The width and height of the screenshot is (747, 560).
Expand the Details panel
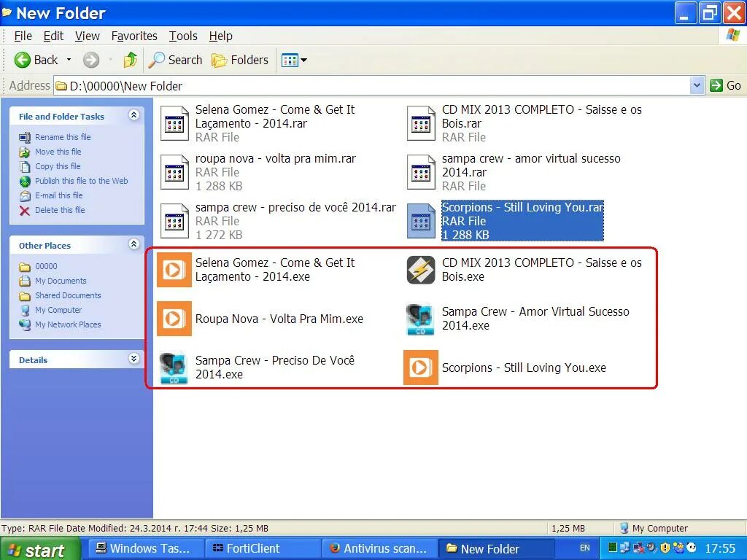pyautogui.click(x=134, y=359)
